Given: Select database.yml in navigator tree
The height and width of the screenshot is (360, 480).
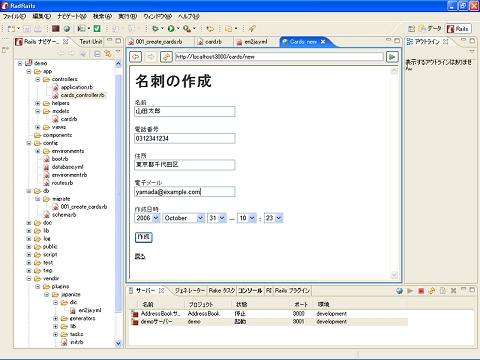Looking at the screenshot, I should click(x=67, y=167).
